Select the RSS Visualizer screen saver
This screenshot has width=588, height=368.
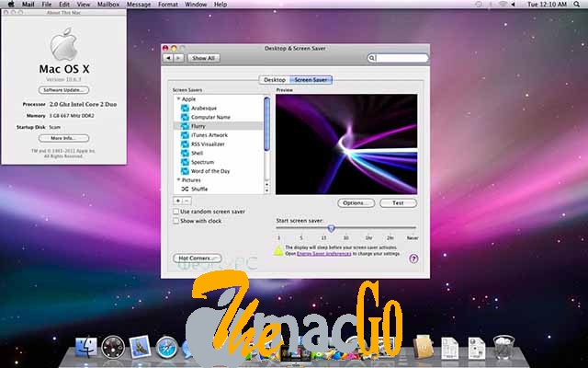219,144
